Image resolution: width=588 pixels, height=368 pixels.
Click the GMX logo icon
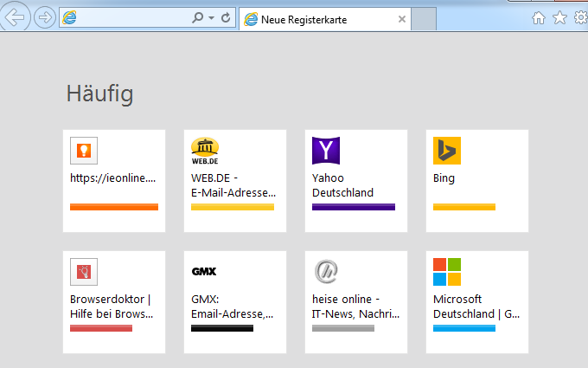pos(204,271)
